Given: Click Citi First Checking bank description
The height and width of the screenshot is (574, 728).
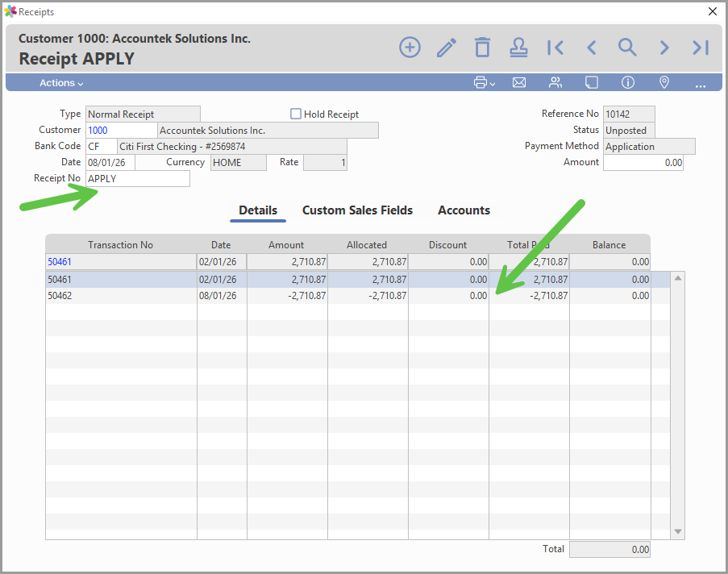Looking at the screenshot, I should tap(231, 146).
